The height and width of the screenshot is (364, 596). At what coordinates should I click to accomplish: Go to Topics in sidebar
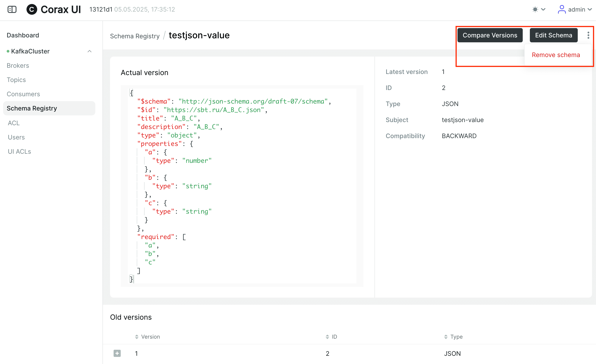pos(16,80)
